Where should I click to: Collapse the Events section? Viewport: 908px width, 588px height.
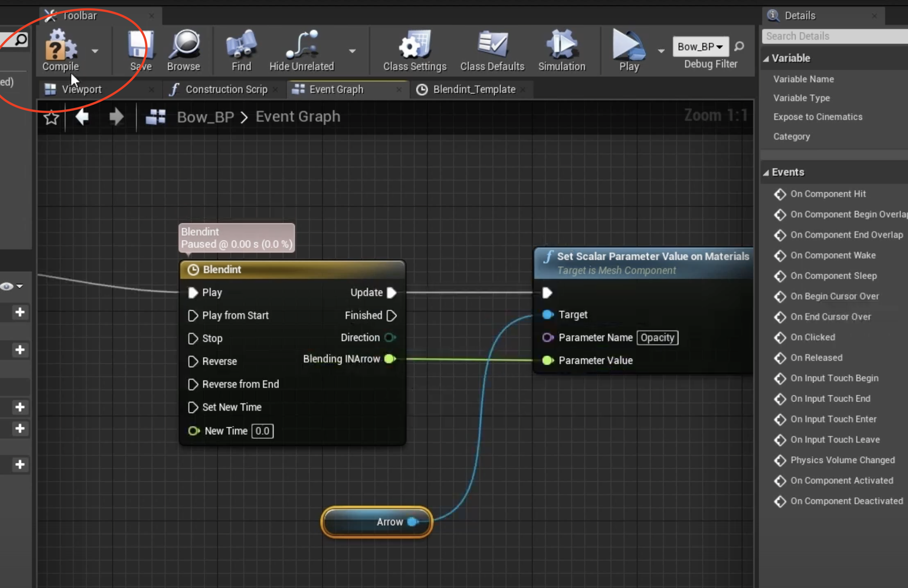tap(766, 172)
